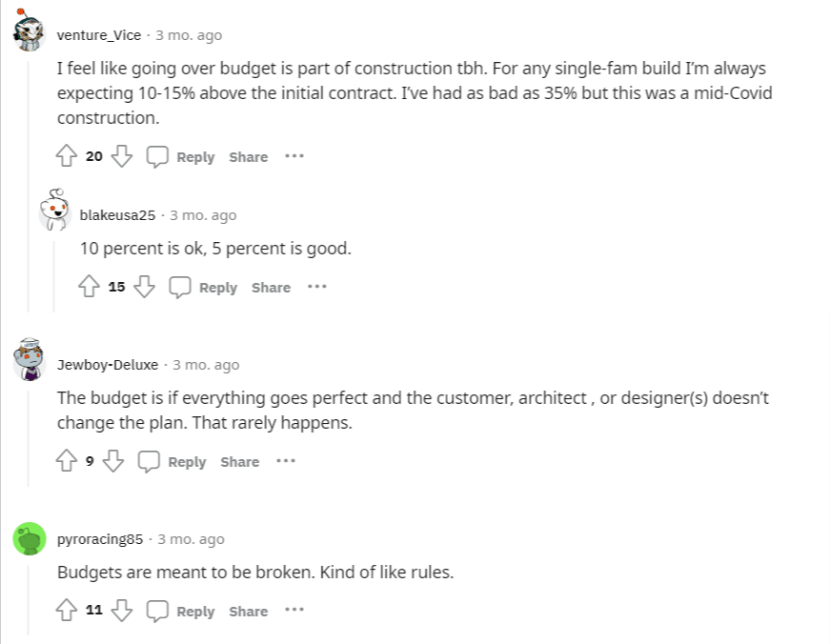The height and width of the screenshot is (644, 831).
Task: Open more options on venture_Vice's comment
Action: (294, 156)
